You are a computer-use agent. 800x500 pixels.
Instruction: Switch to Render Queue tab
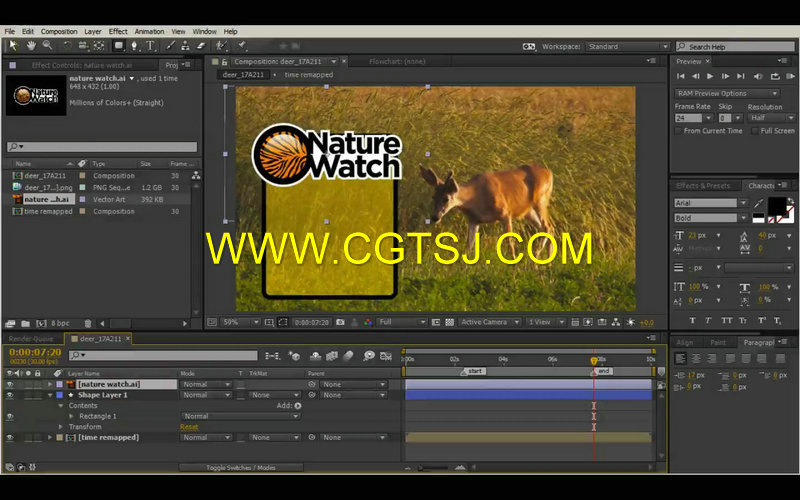tap(32, 339)
